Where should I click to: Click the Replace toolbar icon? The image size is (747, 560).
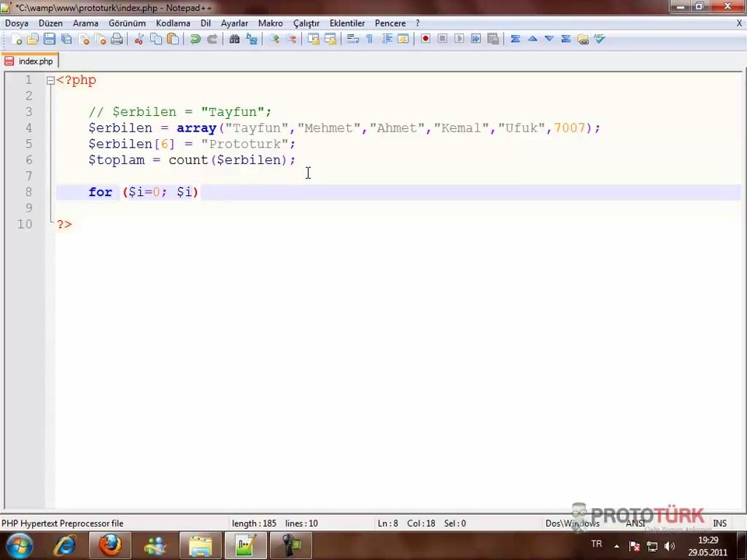click(x=251, y=39)
